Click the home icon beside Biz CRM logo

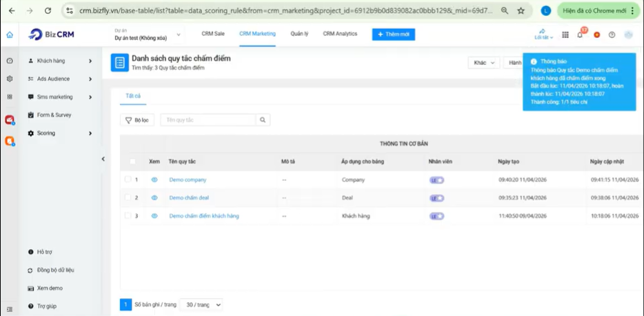tap(10, 35)
